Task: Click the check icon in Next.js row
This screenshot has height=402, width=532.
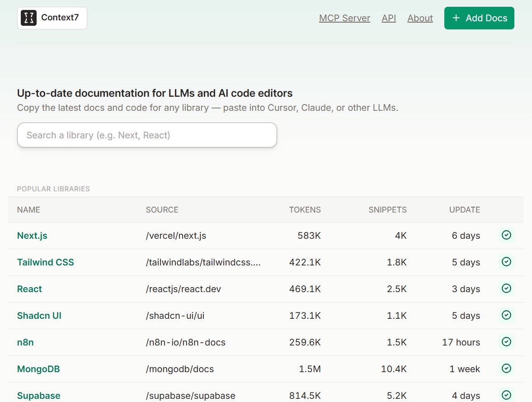Action: click(506, 235)
